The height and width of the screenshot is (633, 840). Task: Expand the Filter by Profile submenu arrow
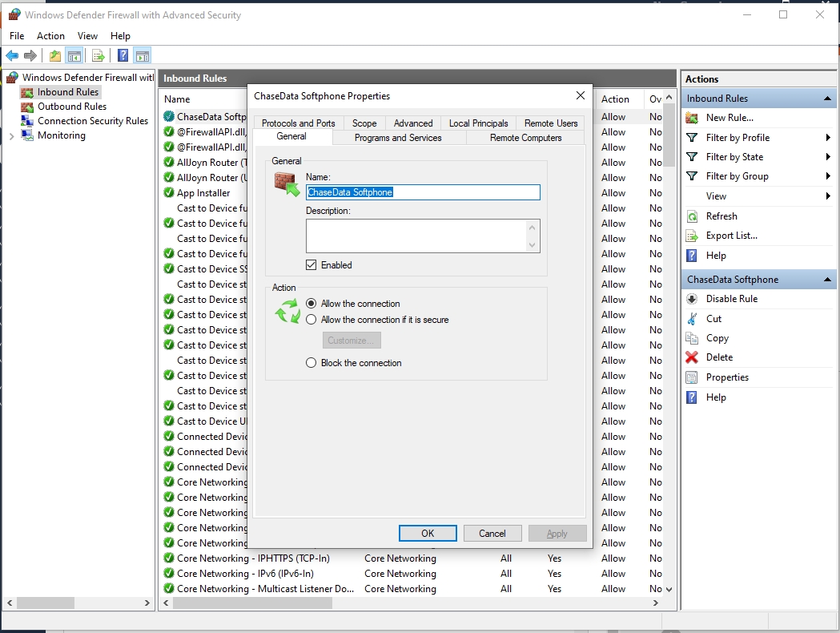point(828,138)
